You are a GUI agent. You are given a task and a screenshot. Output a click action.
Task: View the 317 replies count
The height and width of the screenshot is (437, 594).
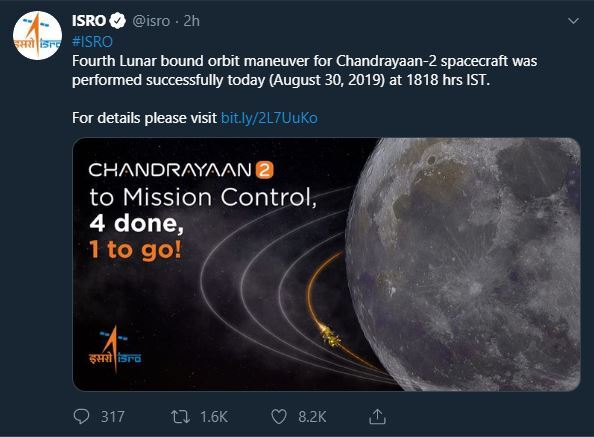(113, 417)
